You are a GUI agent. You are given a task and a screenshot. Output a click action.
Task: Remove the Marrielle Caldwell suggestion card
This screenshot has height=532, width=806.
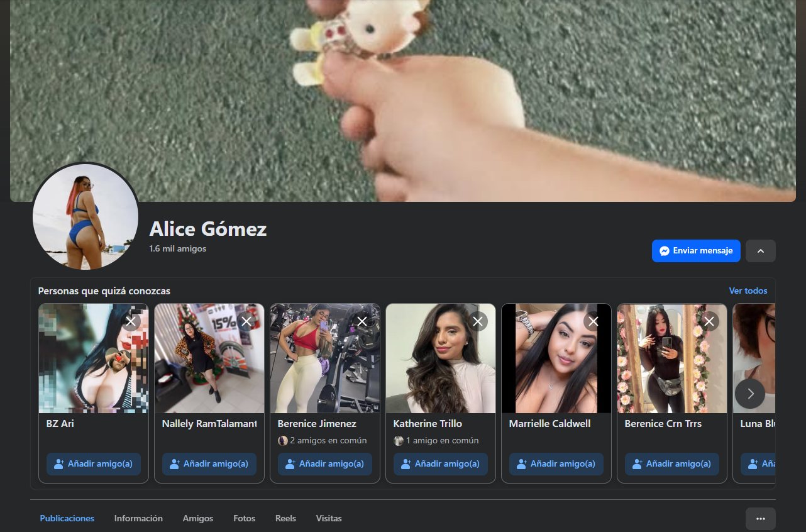(593, 321)
